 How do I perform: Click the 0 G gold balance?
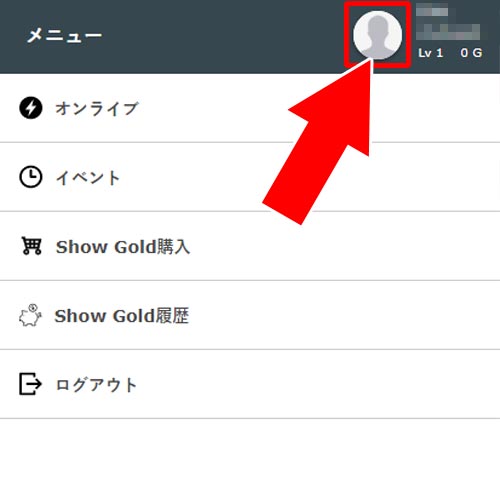471,53
